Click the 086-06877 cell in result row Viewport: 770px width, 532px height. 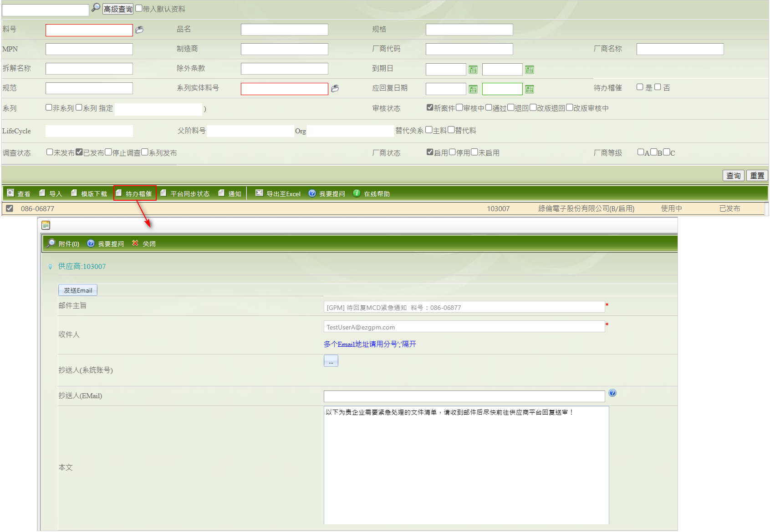37,209
